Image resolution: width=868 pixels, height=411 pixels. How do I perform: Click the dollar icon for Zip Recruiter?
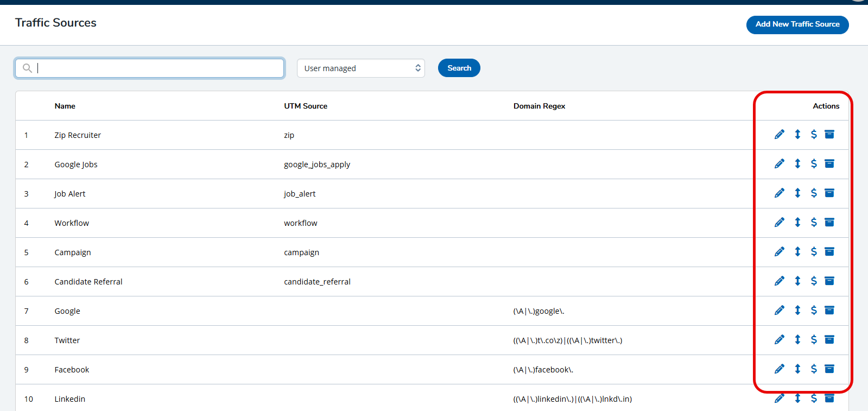[814, 134]
